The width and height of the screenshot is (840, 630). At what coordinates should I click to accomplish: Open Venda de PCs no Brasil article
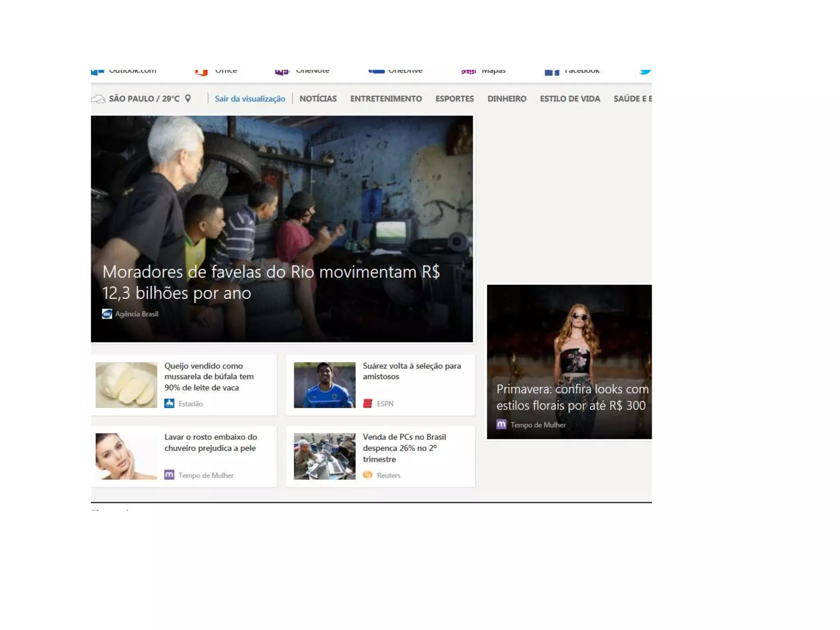404,448
